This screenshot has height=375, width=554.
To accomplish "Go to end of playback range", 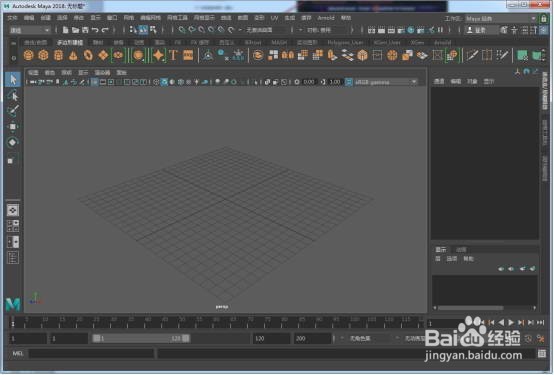I will (540, 322).
